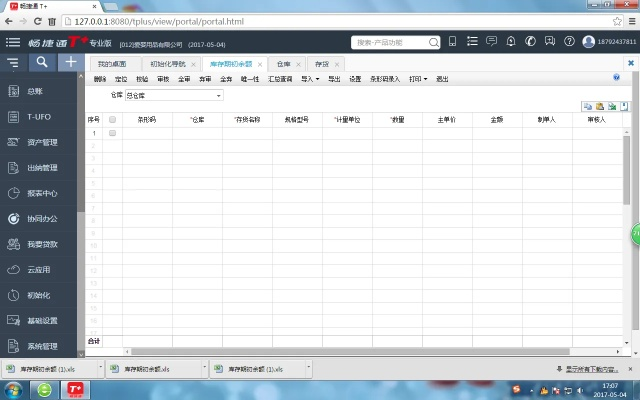Select the 库存期初余额 tab
Image resolution: width=640 pixels, height=400 pixels.
tap(231, 64)
